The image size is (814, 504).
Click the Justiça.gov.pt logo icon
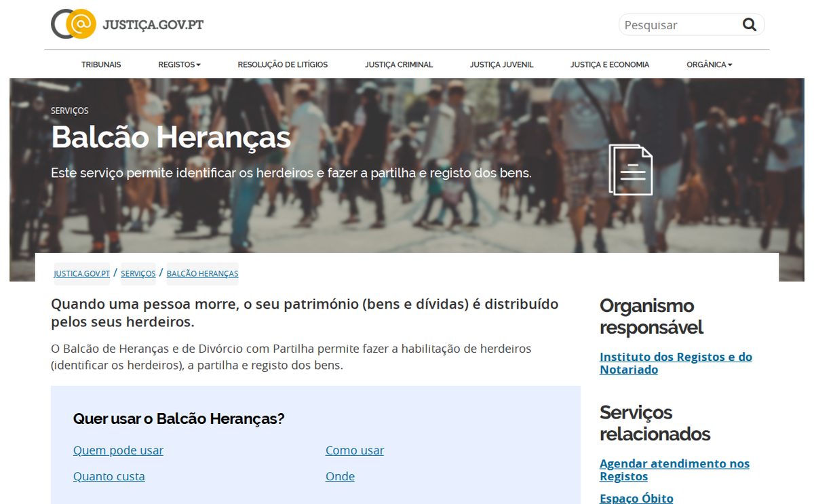coord(73,24)
